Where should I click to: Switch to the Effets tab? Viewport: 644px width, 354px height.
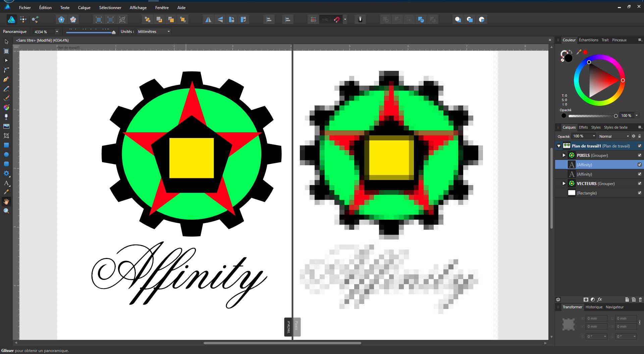[583, 127]
